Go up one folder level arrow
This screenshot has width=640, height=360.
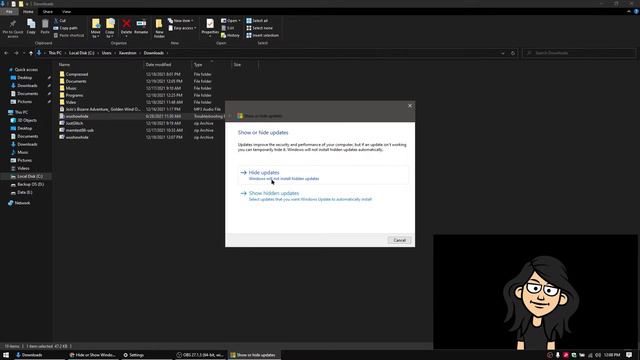click(x=31, y=53)
